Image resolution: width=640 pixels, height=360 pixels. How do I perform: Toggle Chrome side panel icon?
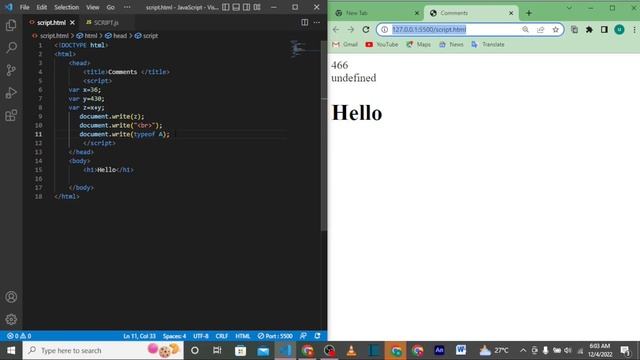click(604, 29)
